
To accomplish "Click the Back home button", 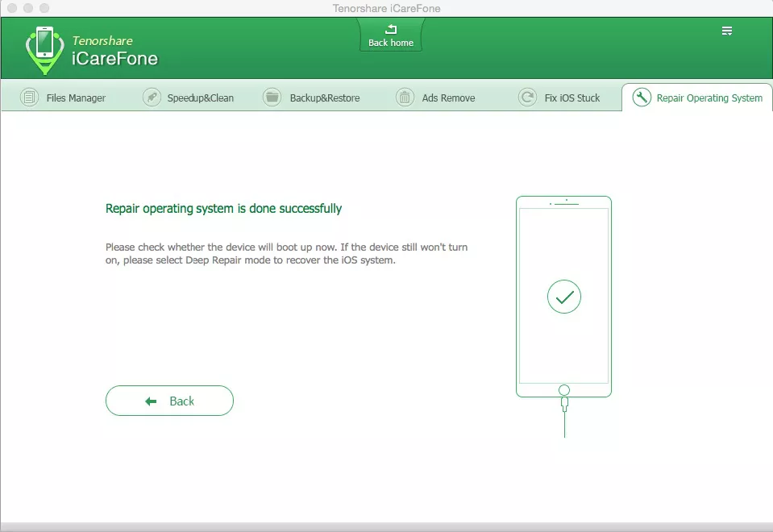I will pyautogui.click(x=391, y=35).
